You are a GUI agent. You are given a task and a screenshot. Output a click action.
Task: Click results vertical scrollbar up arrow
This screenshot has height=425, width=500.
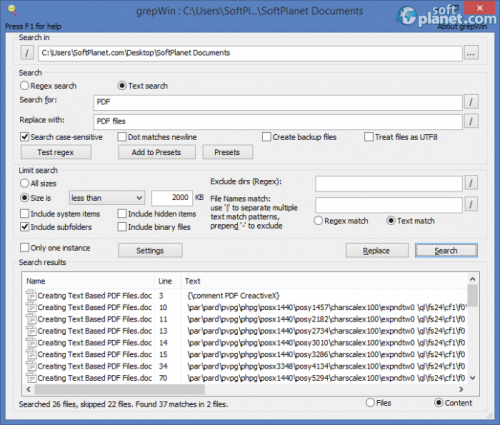472,279
